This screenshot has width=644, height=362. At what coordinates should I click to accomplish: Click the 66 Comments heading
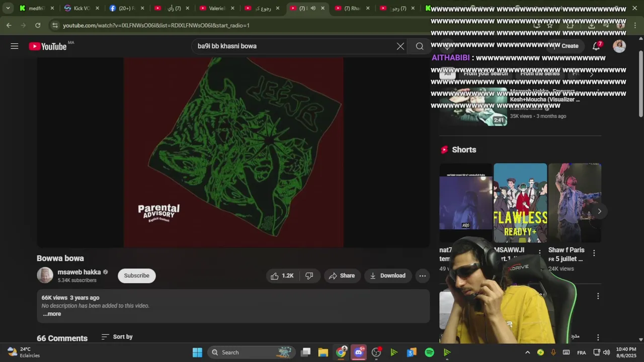(62, 338)
